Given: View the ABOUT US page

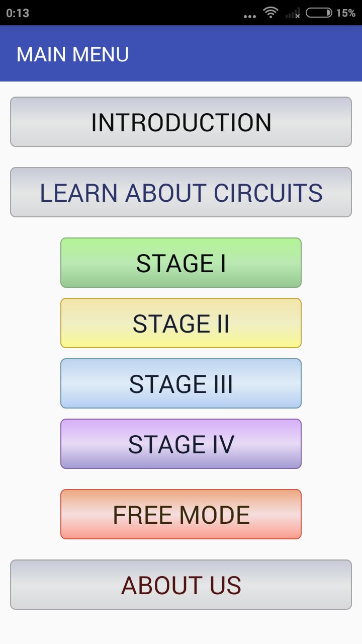Looking at the screenshot, I should coord(181,585).
